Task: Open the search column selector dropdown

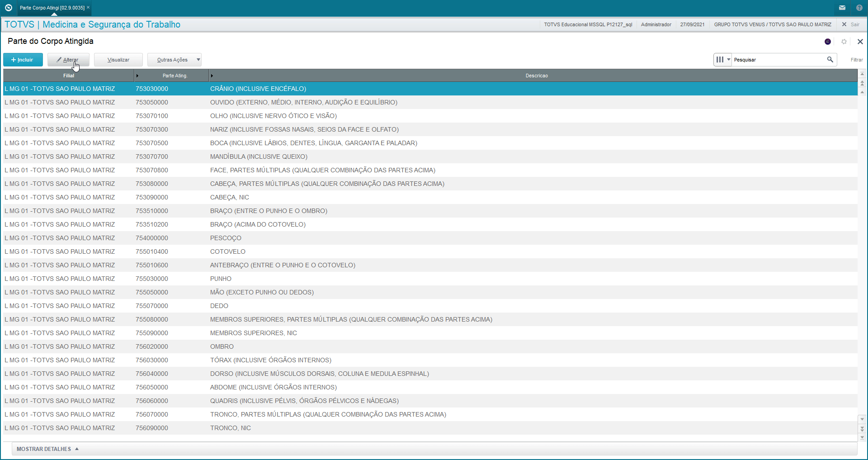Action: (x=723, y=60)
